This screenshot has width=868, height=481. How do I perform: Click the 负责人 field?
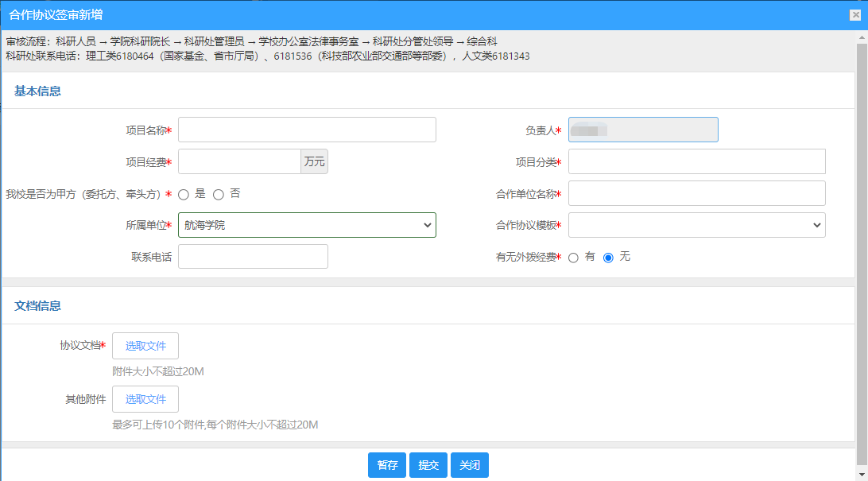[x=643, y=130]
